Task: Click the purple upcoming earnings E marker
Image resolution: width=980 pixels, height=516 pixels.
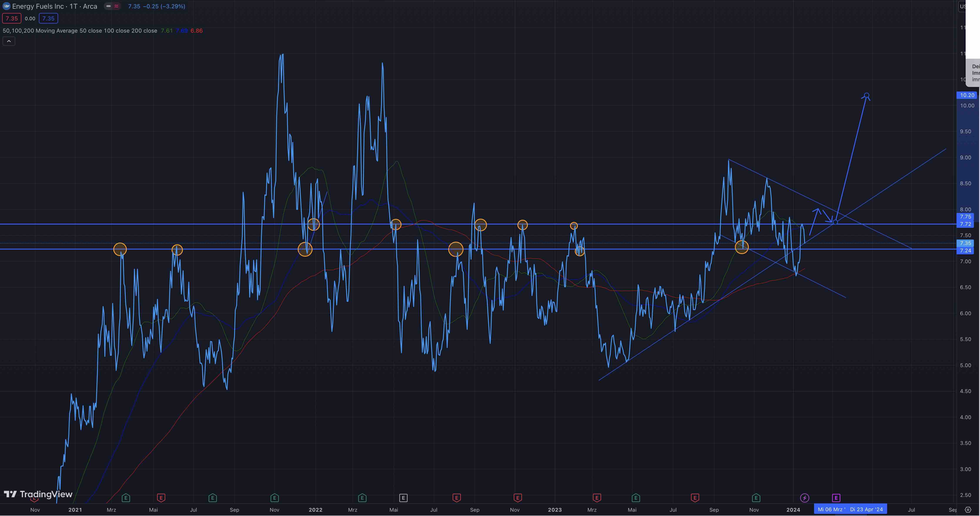Action: point(836,498)
